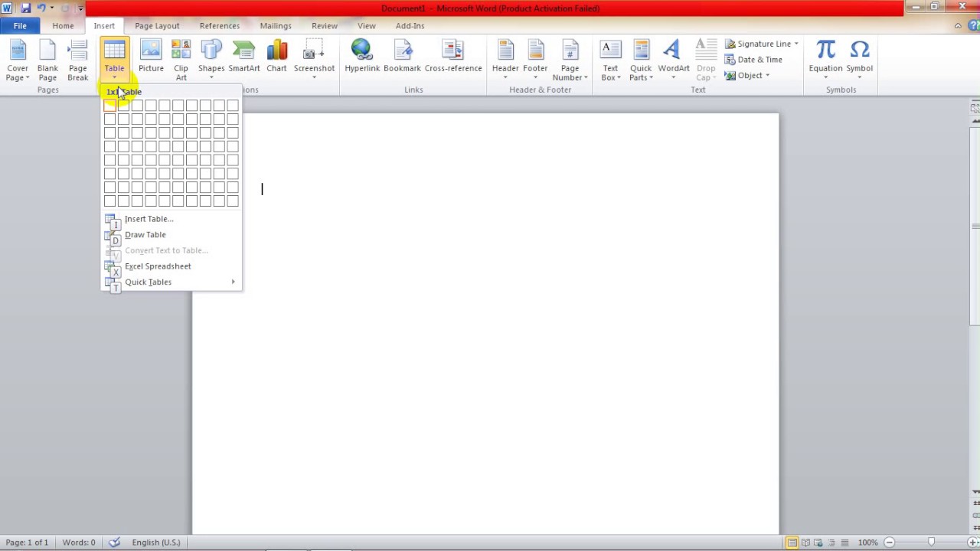Open the WordArt gallery
This screenshot has height=551, width=980.
click(674, 60)
